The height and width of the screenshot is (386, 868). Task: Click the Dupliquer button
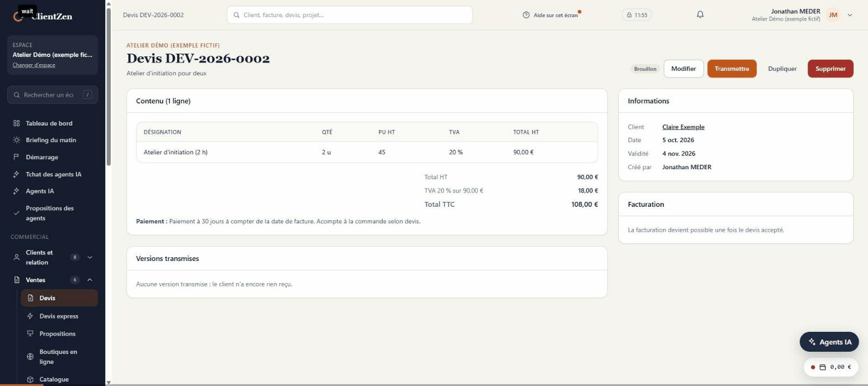coord(782,69)
